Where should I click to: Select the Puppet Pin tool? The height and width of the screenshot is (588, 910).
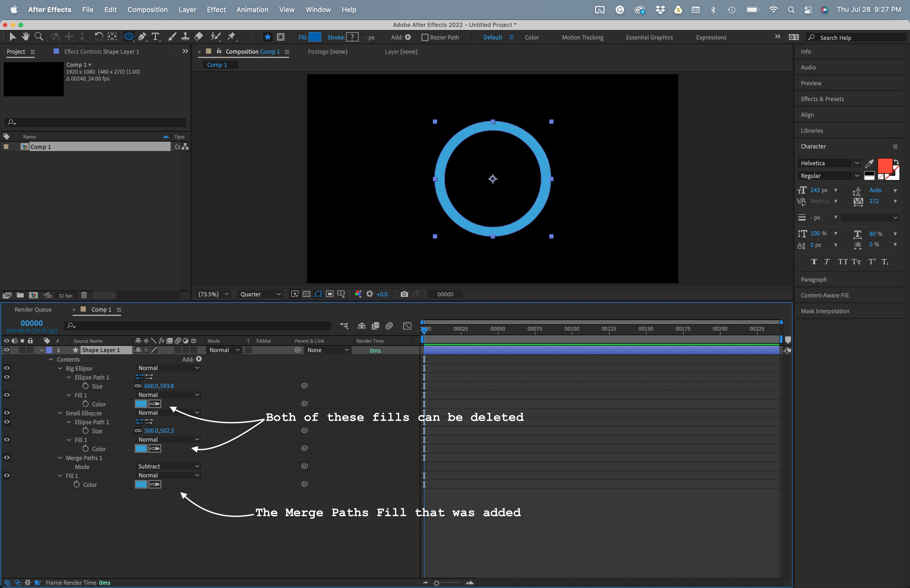[231, 36]
